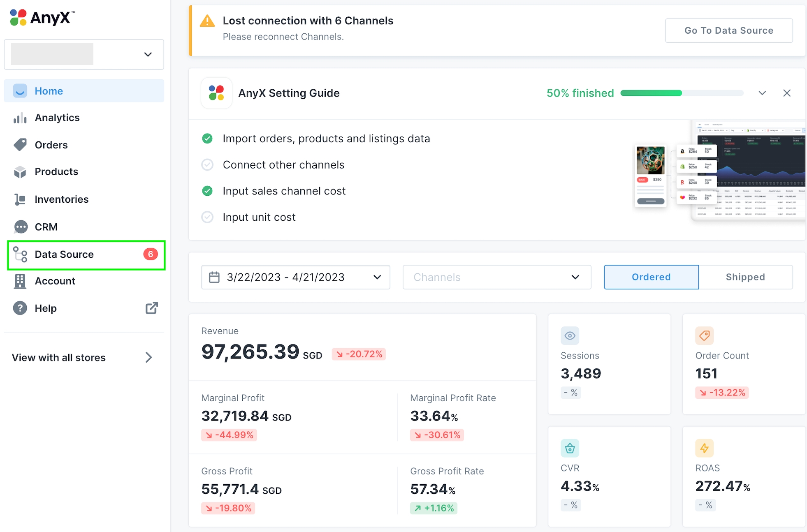Expand the Channels filter dropdown
The height and width of the screenshot is (532, 807).
pyautogui.click(x=496, y=277)
